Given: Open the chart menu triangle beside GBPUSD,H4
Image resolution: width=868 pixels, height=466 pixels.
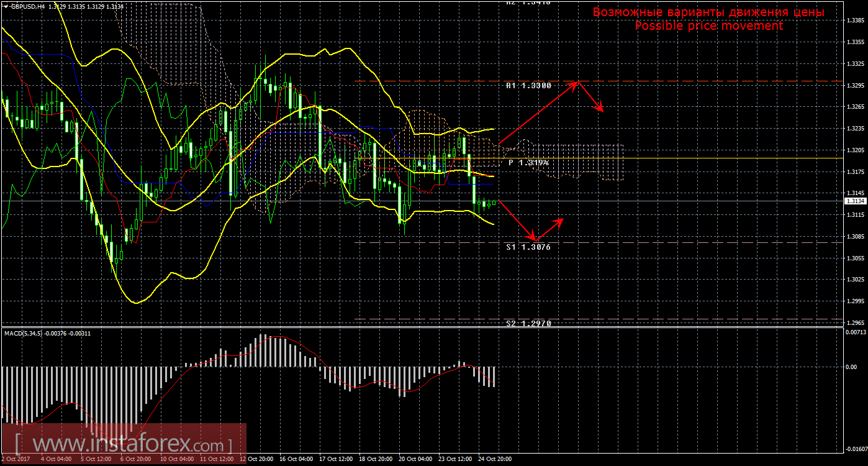Looking at the screenshot, I should 5,6.
